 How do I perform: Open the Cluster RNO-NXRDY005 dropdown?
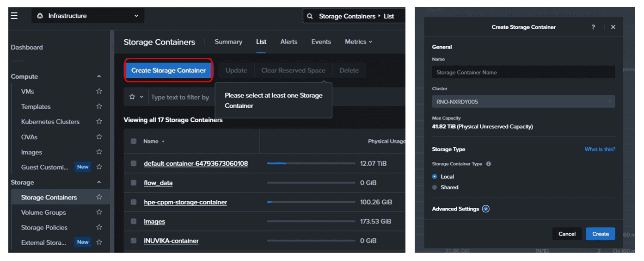(523, 102)
